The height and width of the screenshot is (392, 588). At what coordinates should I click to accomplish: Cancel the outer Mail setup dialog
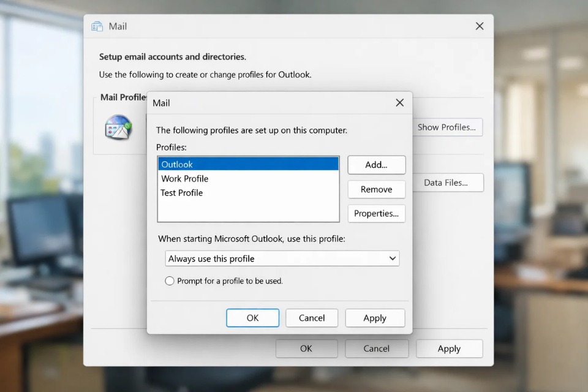pos(377,349)
